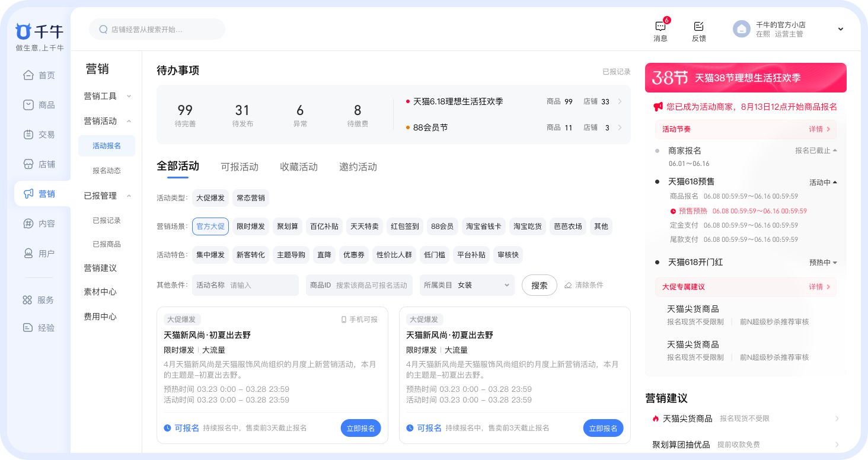This screenshot has width=868, height=460.
Task: Open the 天猫6.18理想生活狂欢季 row chevron
Action: click(620, 101)
